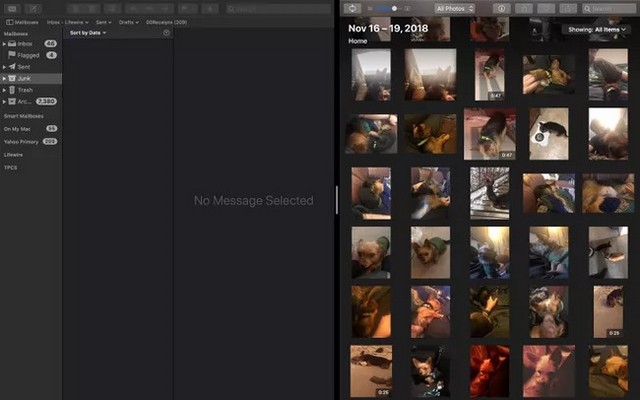Open the Sort by Date dropdown

tap(88, 33)
